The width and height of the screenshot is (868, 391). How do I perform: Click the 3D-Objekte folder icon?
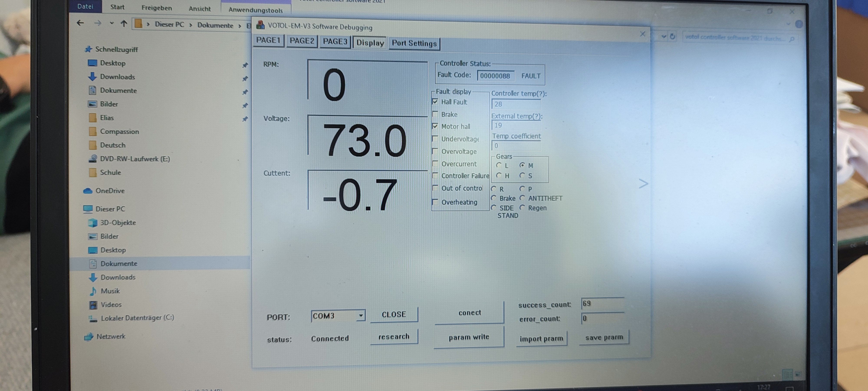pyautogui.click(x=93, y=223)
